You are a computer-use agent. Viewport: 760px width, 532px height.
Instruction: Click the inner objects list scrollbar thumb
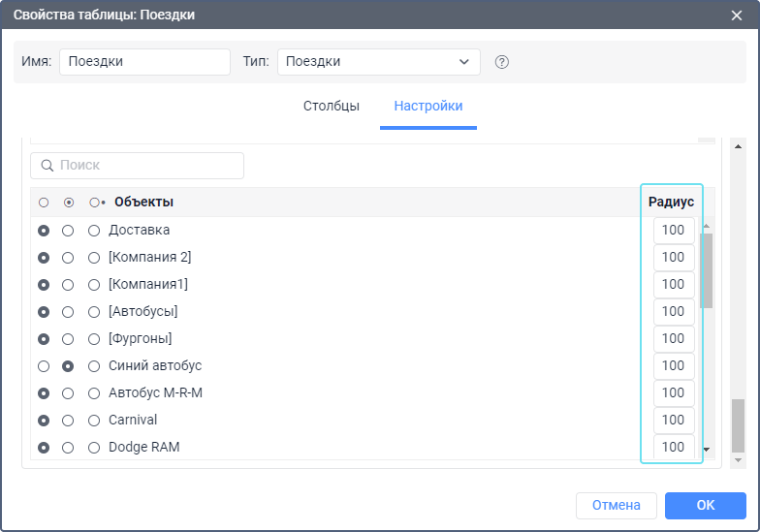point(708,271)
